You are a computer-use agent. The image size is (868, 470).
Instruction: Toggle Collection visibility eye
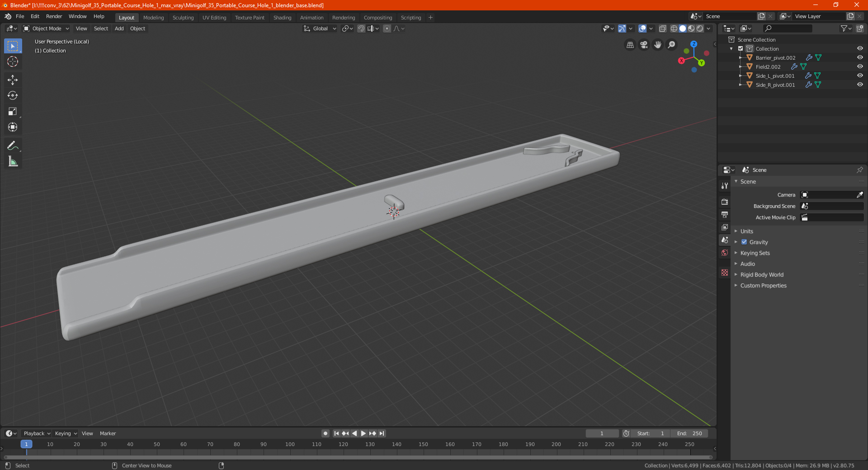click(860, 48)
